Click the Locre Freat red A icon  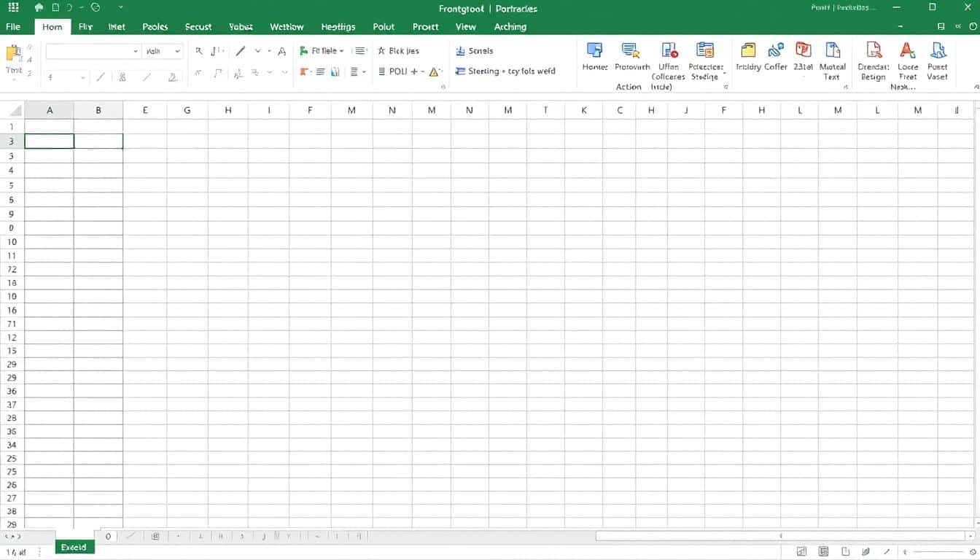click(907, 50)
